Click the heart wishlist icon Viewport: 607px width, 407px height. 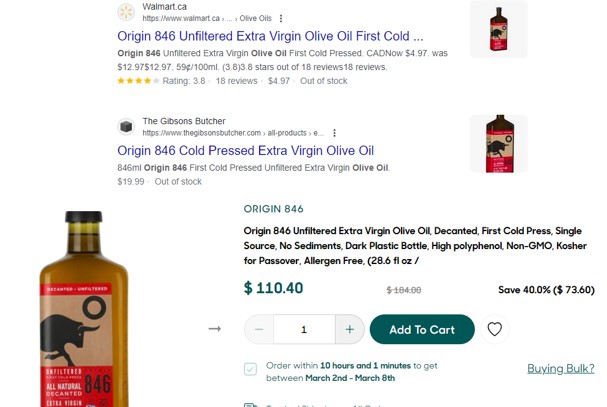tap(494, 329)
